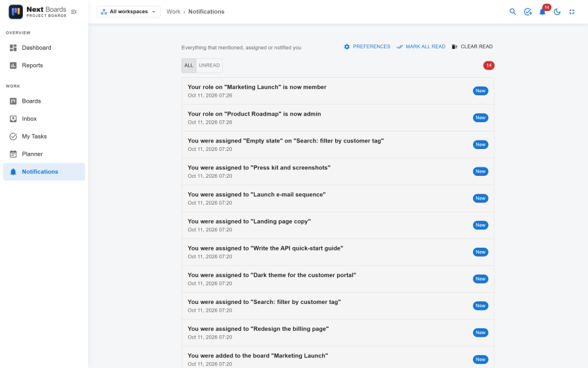This screenshot has width=588, height=368.
Task: Click the Boards kanban icon
Action: click(x=13, y=101)
